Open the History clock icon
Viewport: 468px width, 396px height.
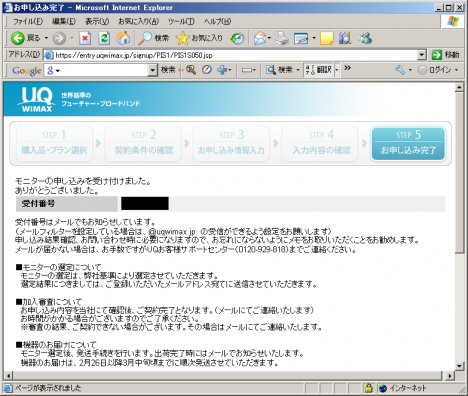(x=237, y=38)
